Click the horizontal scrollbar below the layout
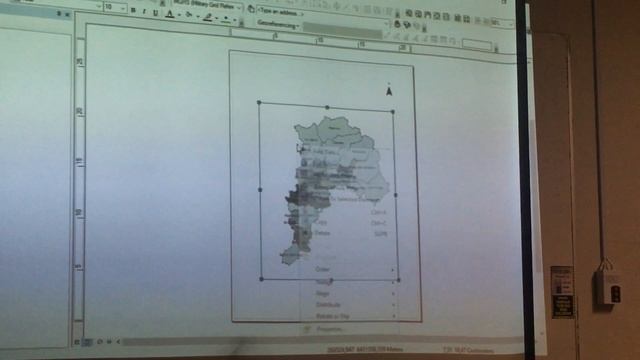 tap(322, 342)
